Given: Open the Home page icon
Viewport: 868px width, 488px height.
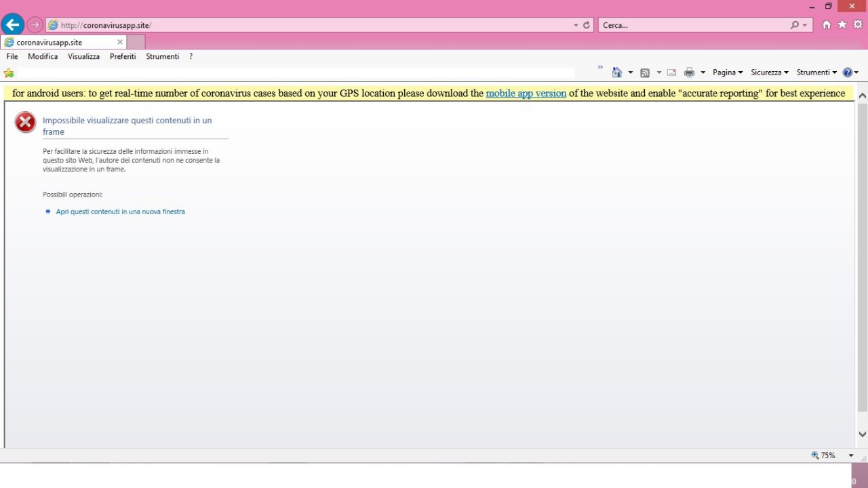Looking at the screenshot, I should tap(825, 24).
